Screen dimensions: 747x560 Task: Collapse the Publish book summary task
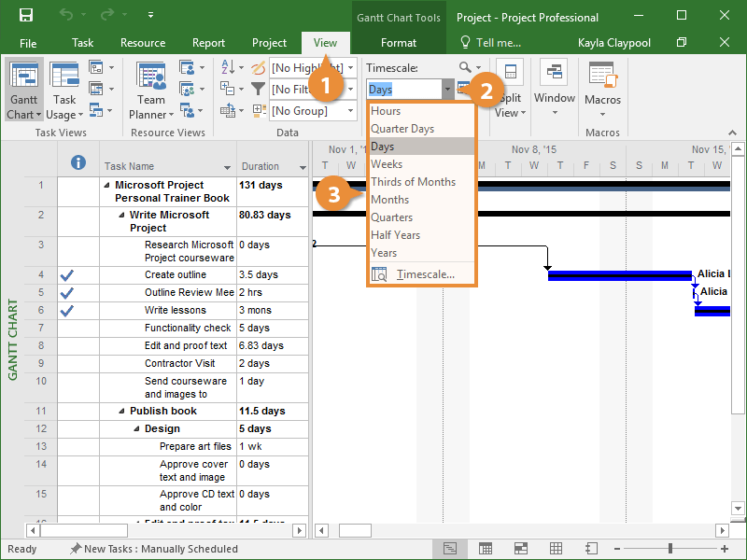coord(122,412)
